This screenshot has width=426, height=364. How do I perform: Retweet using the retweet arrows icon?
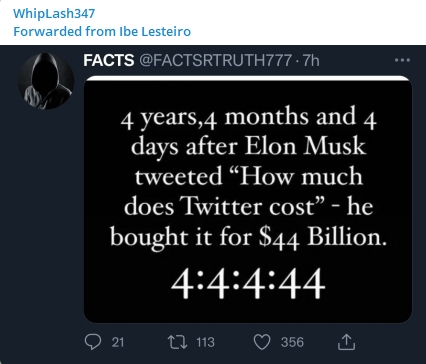click(x=177, y=342)
